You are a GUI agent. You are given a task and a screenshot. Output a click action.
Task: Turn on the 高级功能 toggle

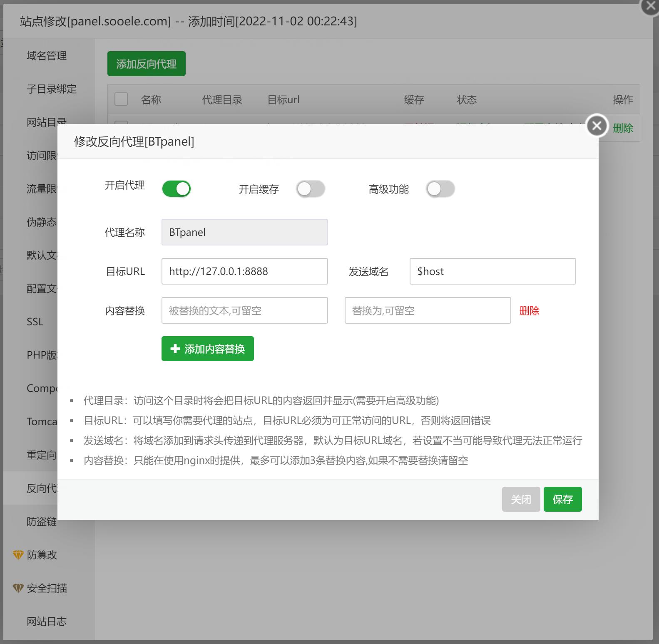tap(440, 189)
